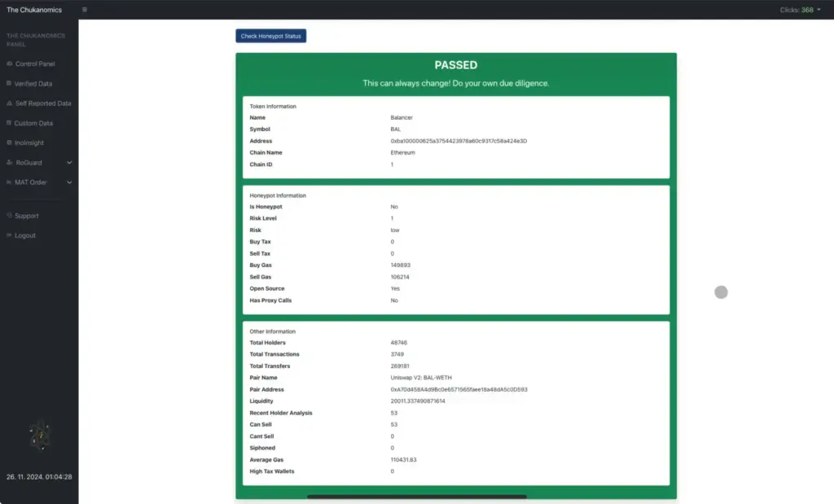Click the Support icon
Screen dimensions: 834x504
(x=9, y=215)
